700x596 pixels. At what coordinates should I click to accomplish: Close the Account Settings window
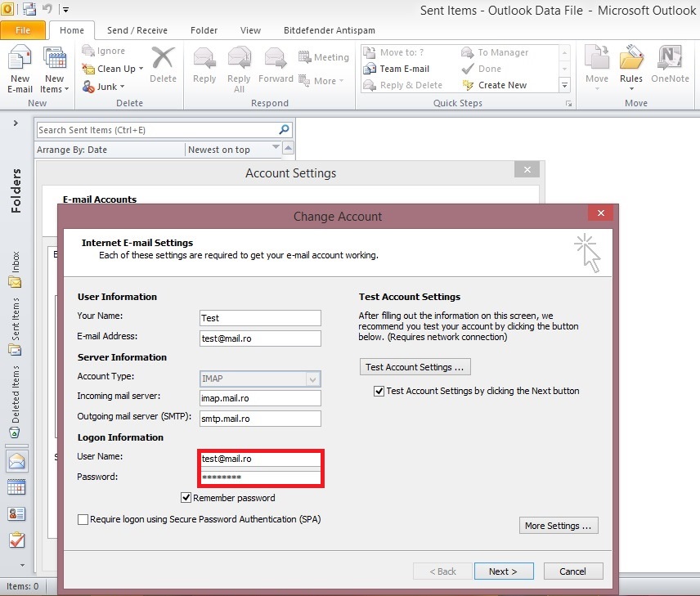point(527,170)
